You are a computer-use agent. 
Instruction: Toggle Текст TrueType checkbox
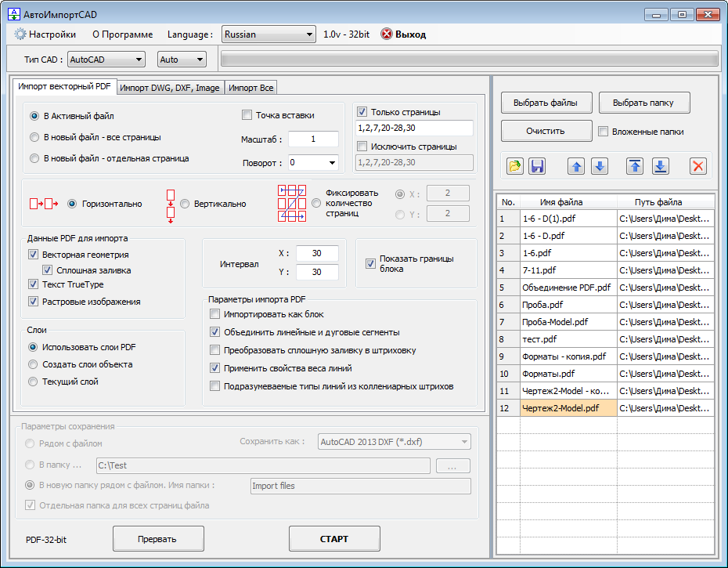33,284
